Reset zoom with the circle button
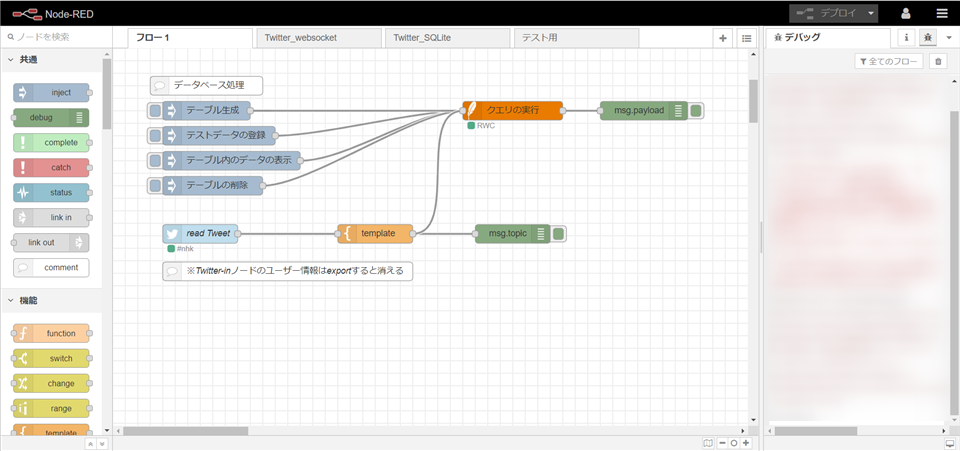The width and height of the screenshot is (960, 451). click(x=733, y=443)
